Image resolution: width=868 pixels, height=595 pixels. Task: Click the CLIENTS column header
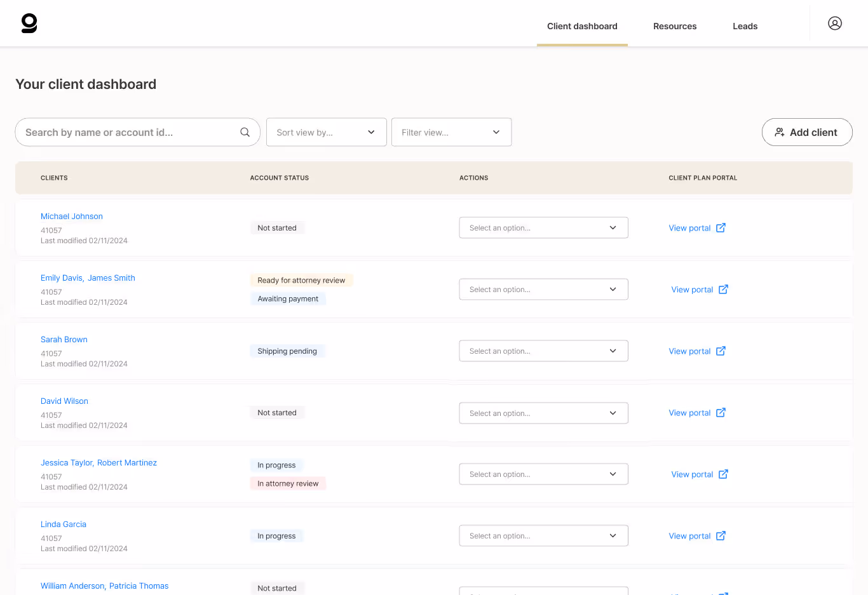[x=54, y=178]
